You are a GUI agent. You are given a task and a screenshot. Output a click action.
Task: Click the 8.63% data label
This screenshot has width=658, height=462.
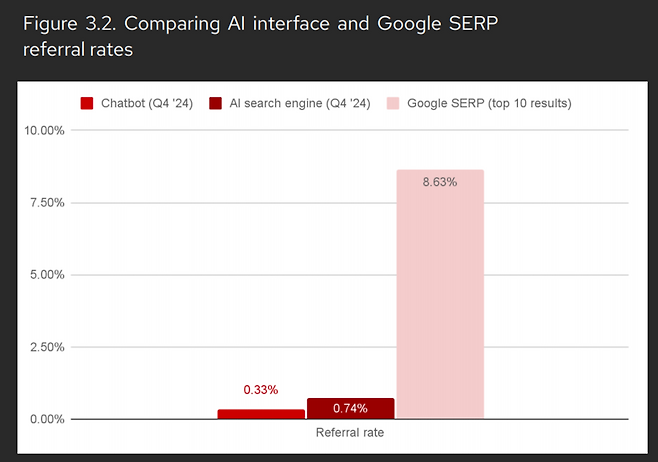[440, 182]
